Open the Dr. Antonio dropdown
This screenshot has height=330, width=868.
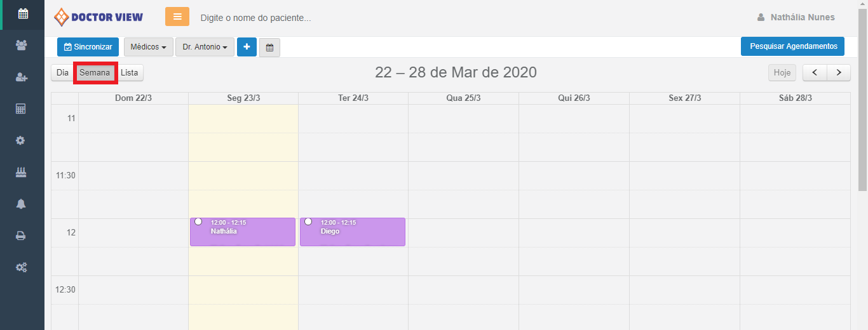click(205, 47)
